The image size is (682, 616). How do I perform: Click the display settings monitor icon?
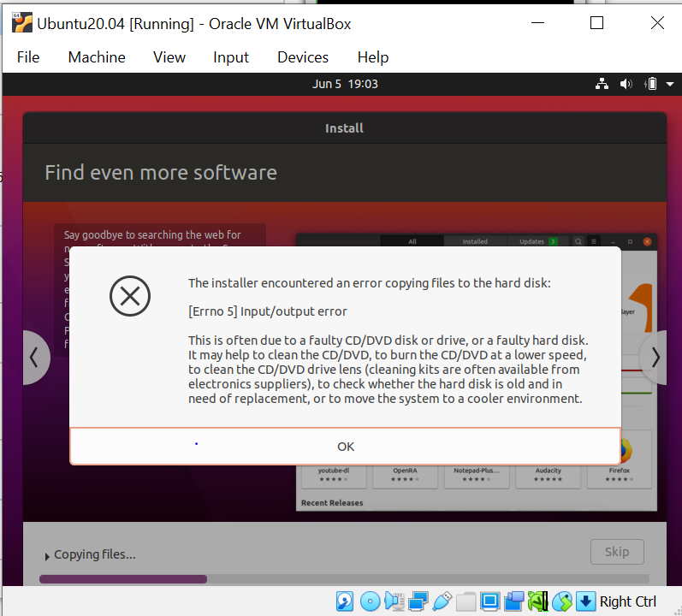tap(490, 601)
